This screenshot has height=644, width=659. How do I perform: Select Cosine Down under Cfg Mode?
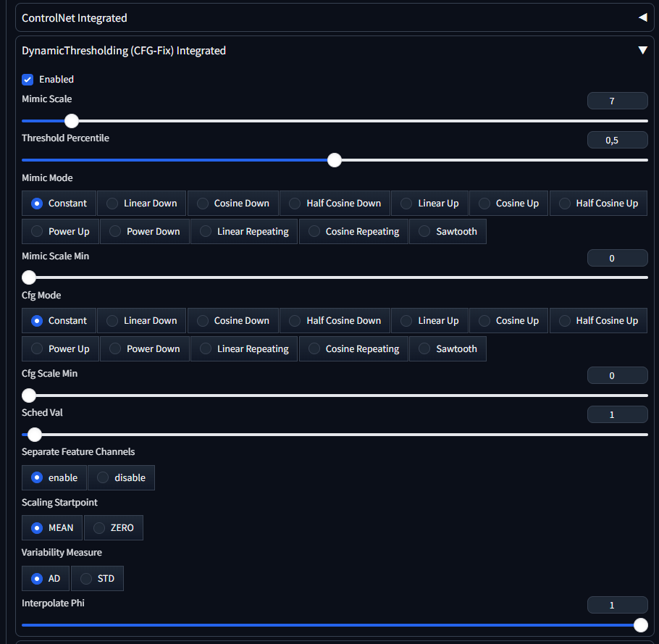click(233, 321)
